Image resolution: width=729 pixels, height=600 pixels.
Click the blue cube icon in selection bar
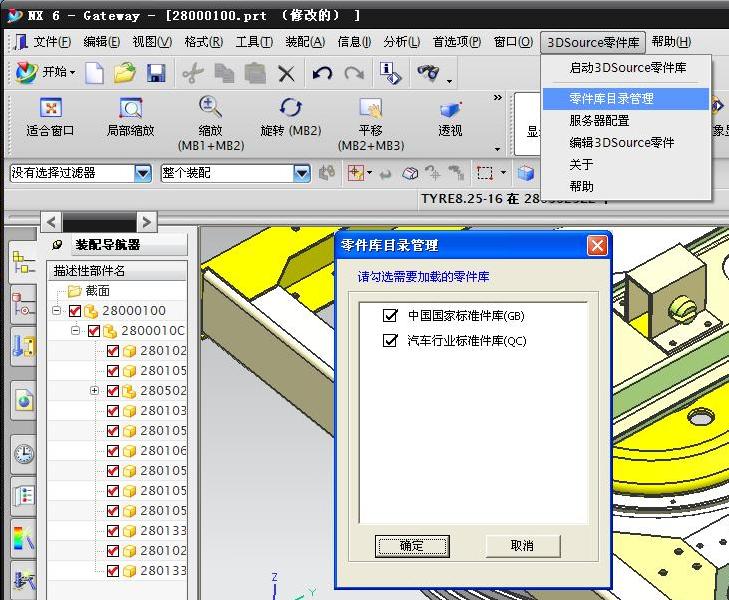point(525,173)
